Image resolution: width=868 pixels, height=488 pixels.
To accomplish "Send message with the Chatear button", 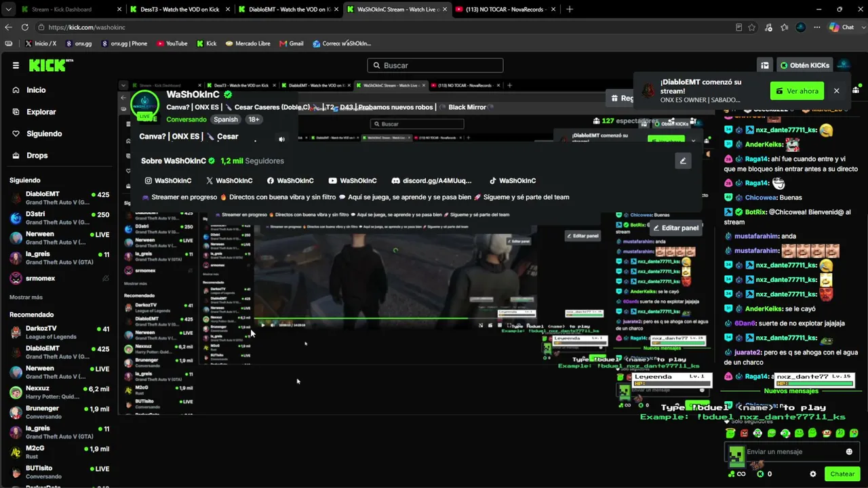I will coord(842,474).
